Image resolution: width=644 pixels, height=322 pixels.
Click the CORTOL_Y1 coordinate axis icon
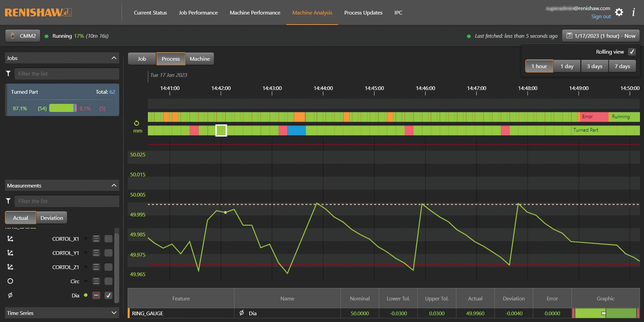tap(10, 253)
